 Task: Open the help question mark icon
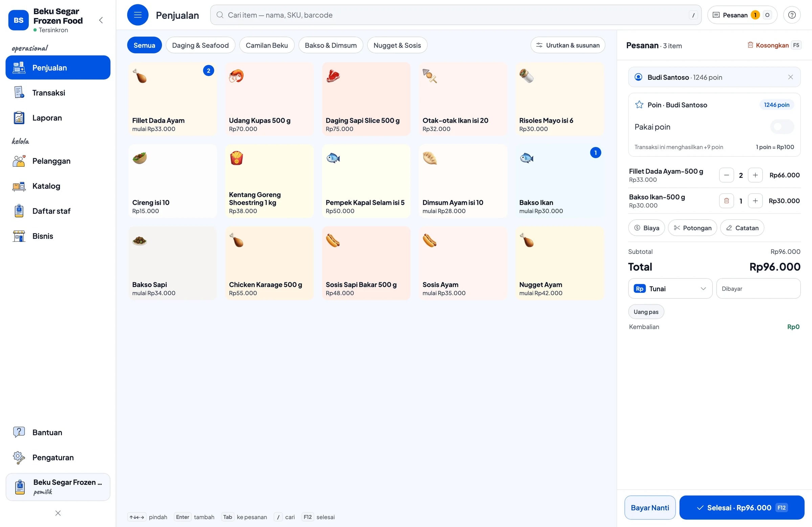(791, 15)
